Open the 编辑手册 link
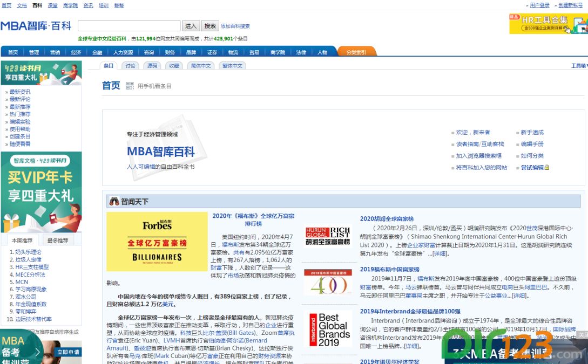The image size is (588, 364). [x=532, y=144]
